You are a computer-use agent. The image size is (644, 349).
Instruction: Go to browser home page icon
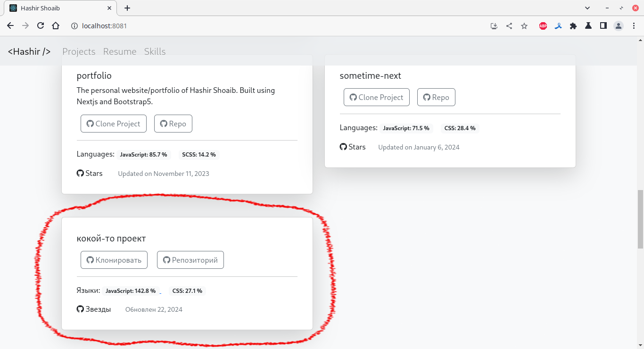tap(56, 26)
